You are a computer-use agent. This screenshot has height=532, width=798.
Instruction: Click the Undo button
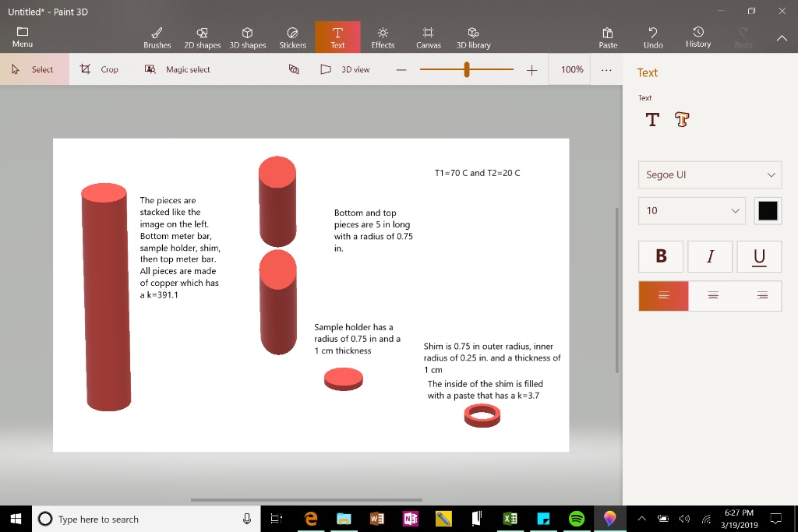[653, 37]
